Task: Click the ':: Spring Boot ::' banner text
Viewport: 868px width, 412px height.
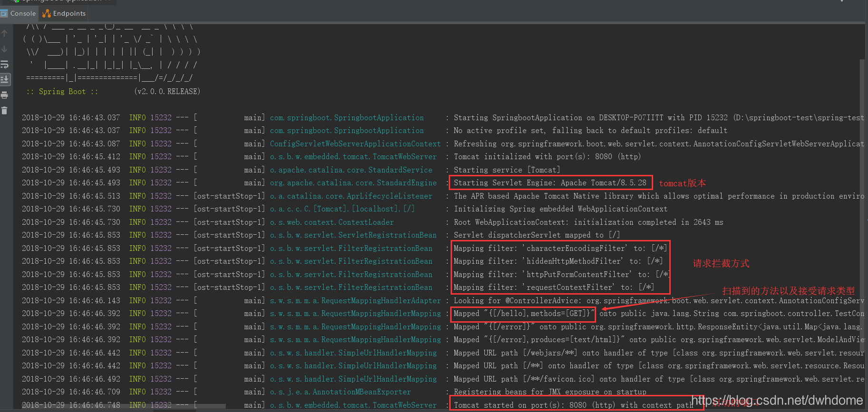Action: pos(62,91)
